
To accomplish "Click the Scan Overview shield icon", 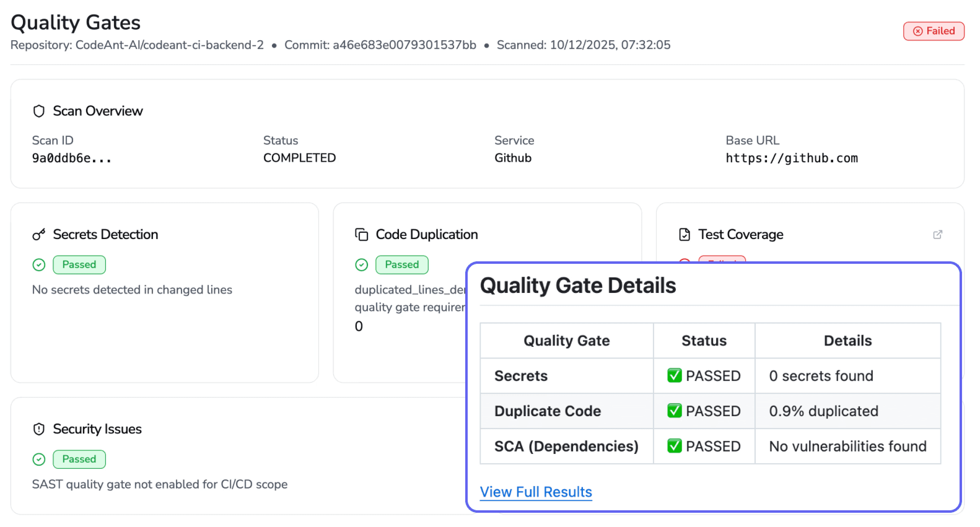I will click(x=39, y=111).
